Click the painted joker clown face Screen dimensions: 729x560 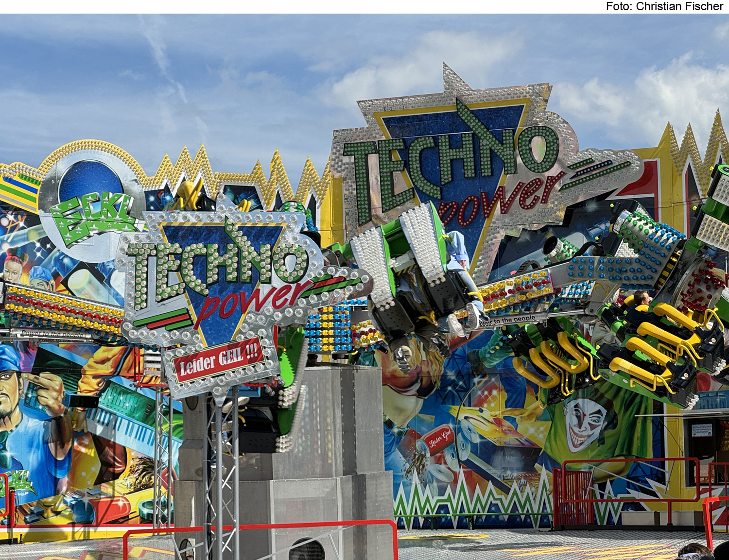tap(586, 424)
